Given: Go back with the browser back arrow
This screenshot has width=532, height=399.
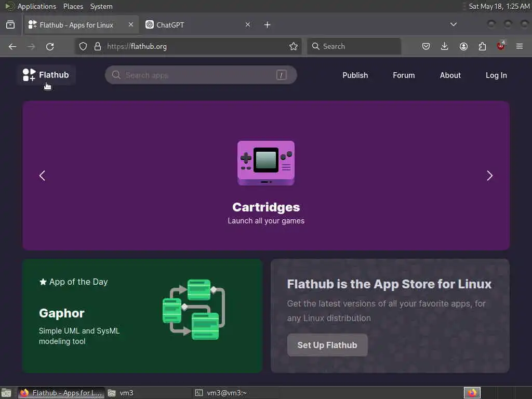Looking at the screenshot, I should [12, 46].
